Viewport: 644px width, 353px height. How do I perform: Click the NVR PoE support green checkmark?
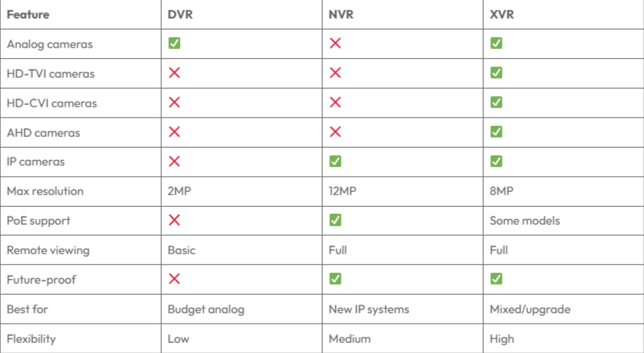point(335,220)
